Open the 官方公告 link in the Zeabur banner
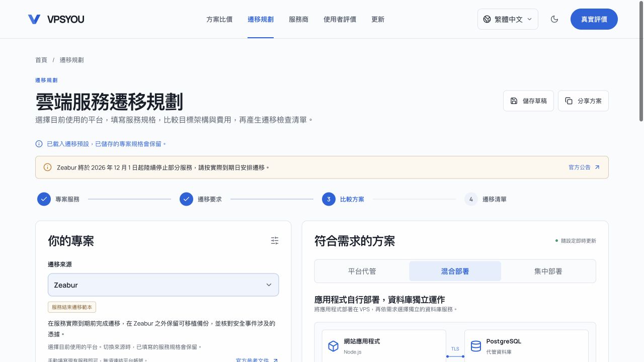This screenshot has height=362, width=644. click(x=584, y=167)
